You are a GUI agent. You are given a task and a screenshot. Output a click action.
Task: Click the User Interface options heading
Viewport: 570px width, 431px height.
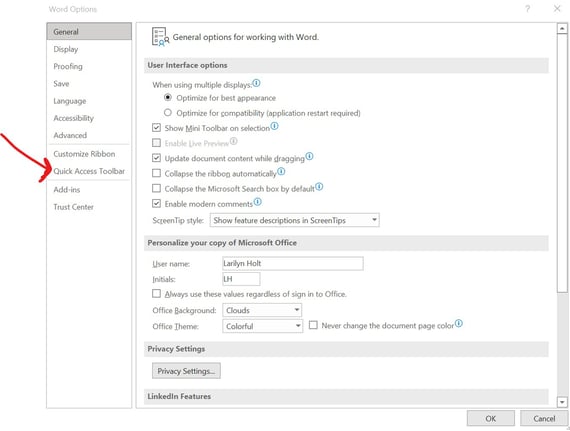click(x=187, y=65)
